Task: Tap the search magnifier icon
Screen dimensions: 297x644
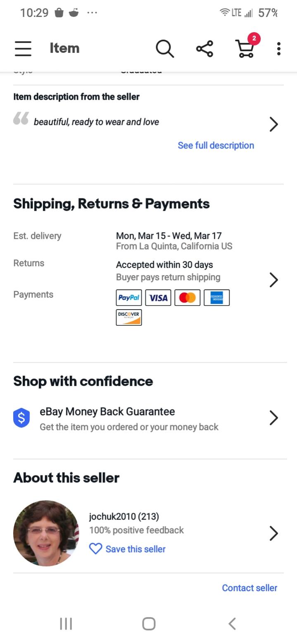Action: click(x=164, y=49)
